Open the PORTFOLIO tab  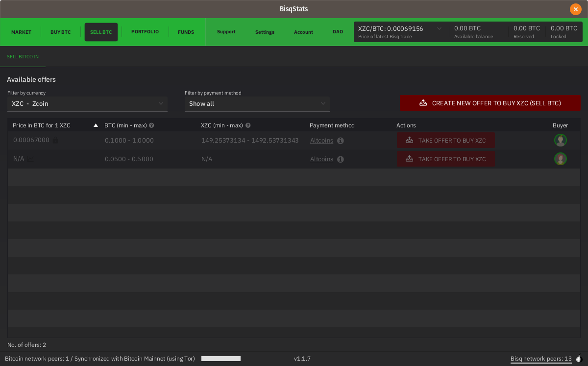(x=145, y=32)
